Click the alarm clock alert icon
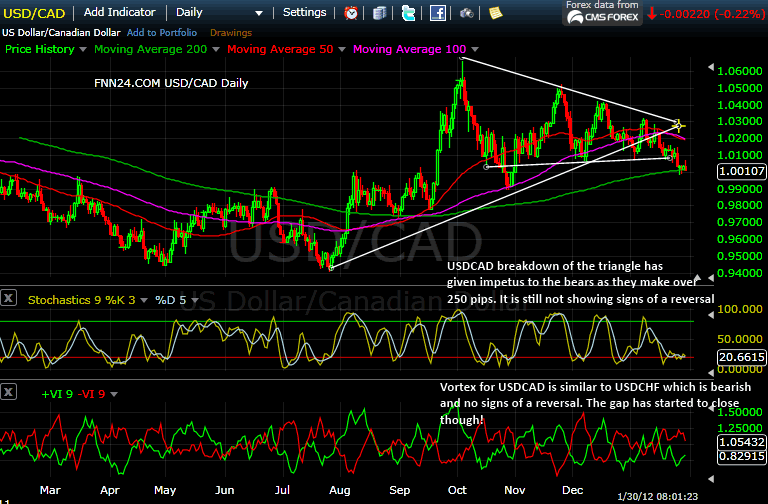 (351, 13)
